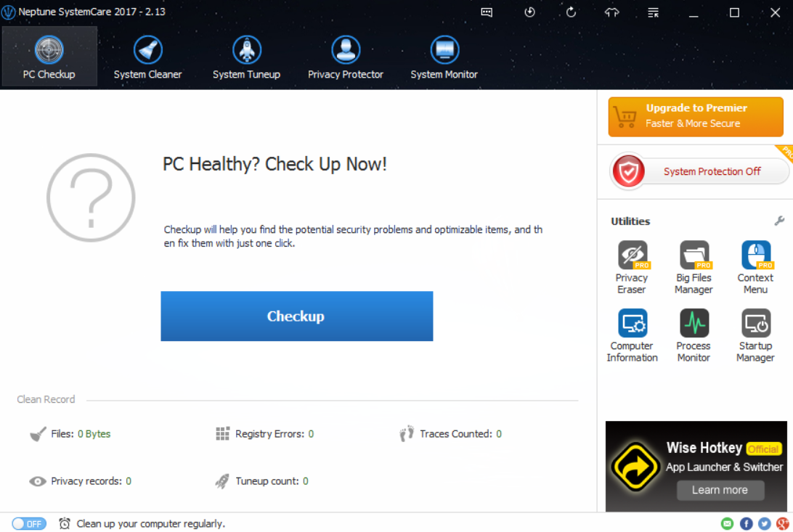Click the large question mark status circle

point(91,197)
